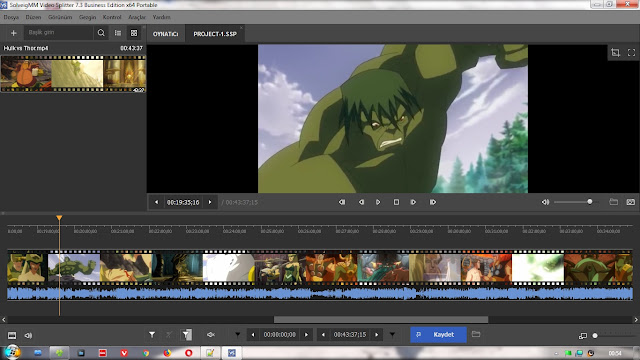640x360 pixels.
Task: Jump to previous marker in player
Action: 342,202
